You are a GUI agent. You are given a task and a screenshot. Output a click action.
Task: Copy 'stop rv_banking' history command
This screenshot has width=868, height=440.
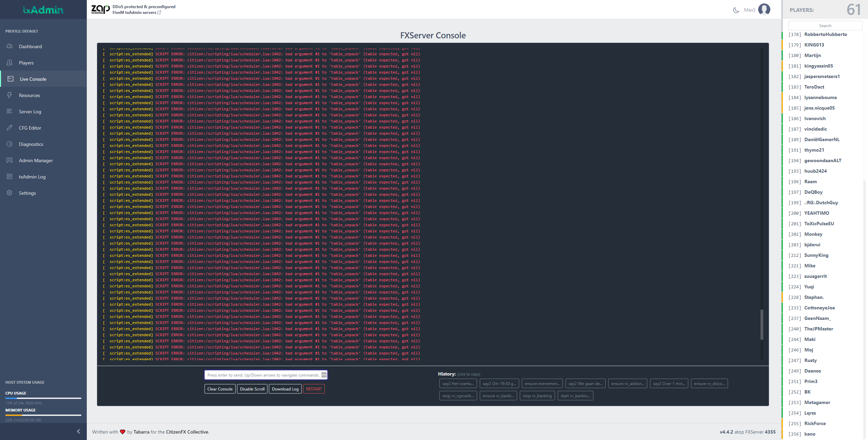537,396
